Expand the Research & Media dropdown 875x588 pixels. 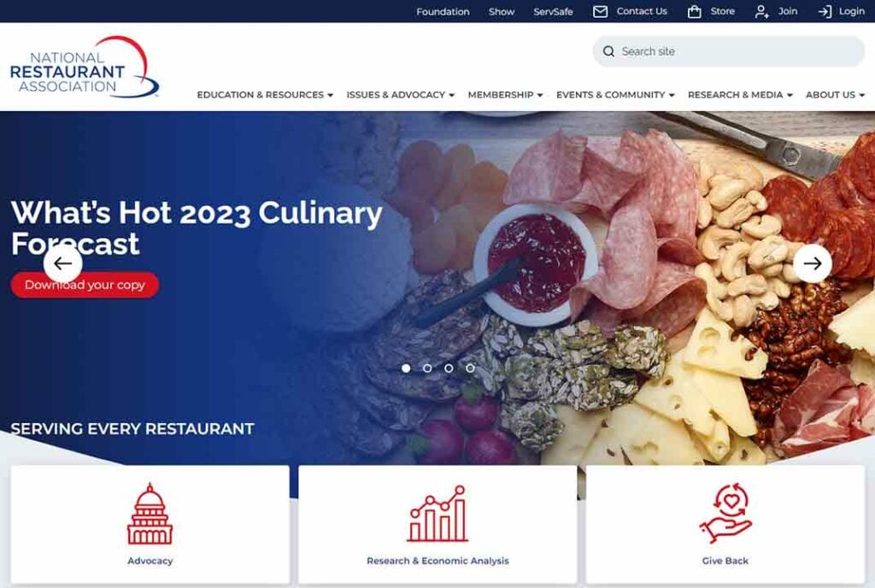[740, 95]
